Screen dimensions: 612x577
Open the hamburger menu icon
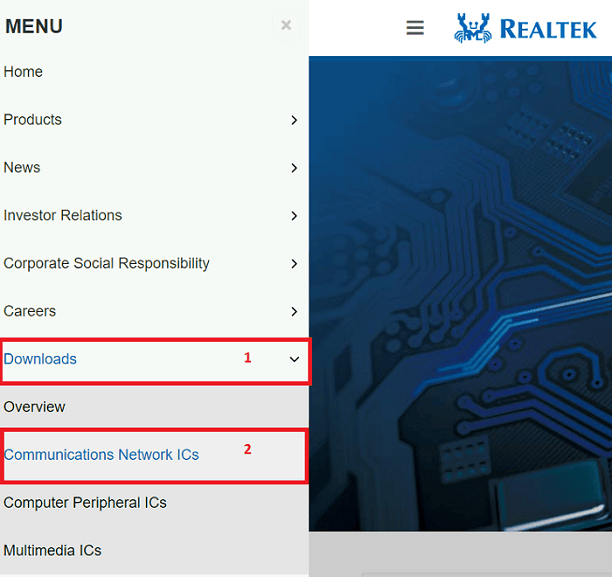(415, 28)
